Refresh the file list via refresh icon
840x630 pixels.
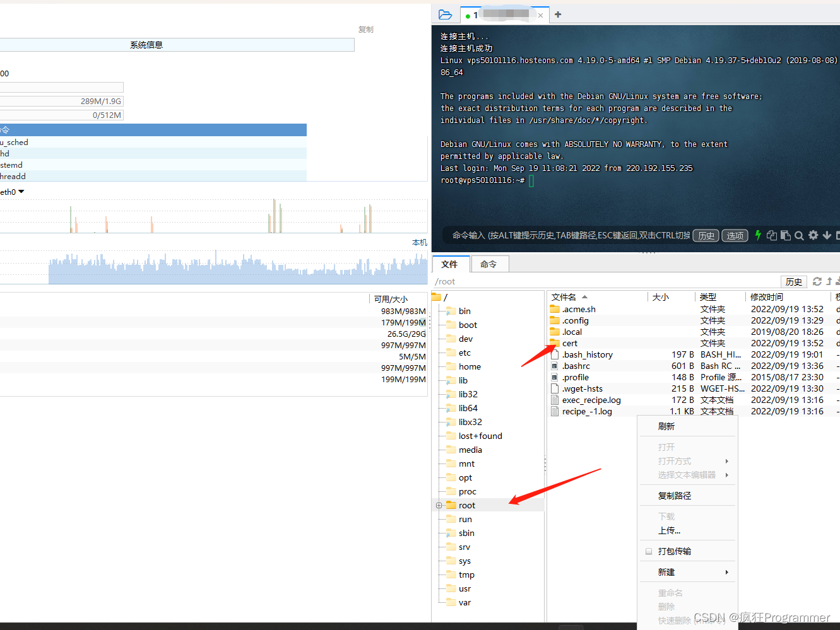817,281
